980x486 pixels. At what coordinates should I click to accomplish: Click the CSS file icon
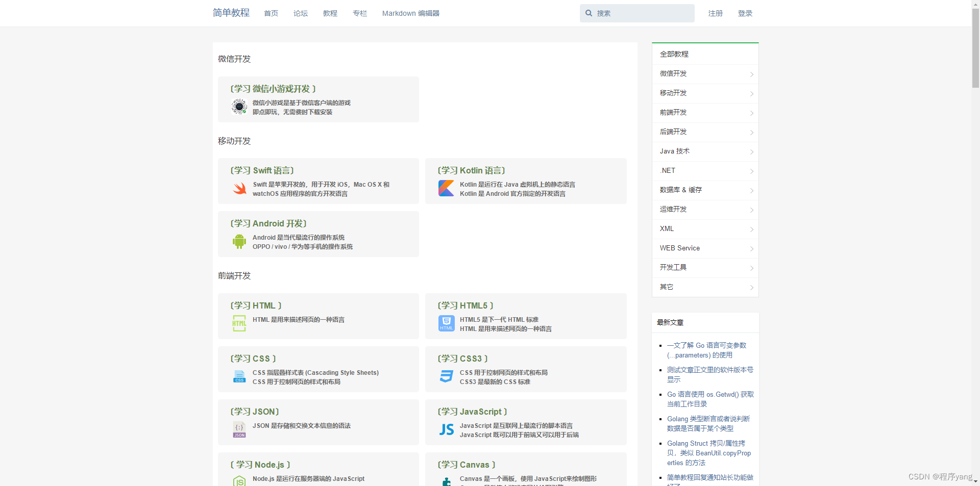[x=239, y=376]
